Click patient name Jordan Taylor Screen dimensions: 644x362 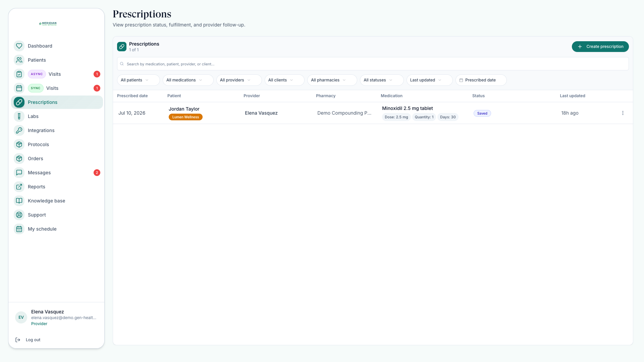184,109
